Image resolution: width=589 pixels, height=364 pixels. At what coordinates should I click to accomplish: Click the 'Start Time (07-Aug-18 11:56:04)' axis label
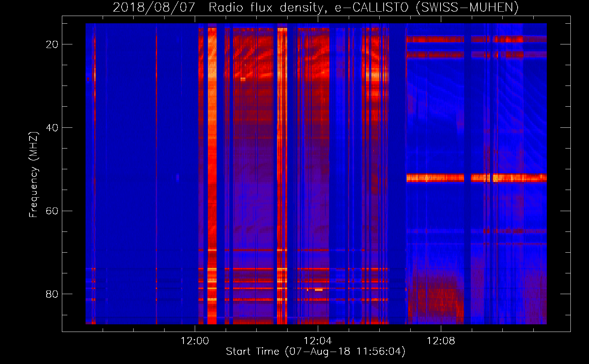(316, 352)
